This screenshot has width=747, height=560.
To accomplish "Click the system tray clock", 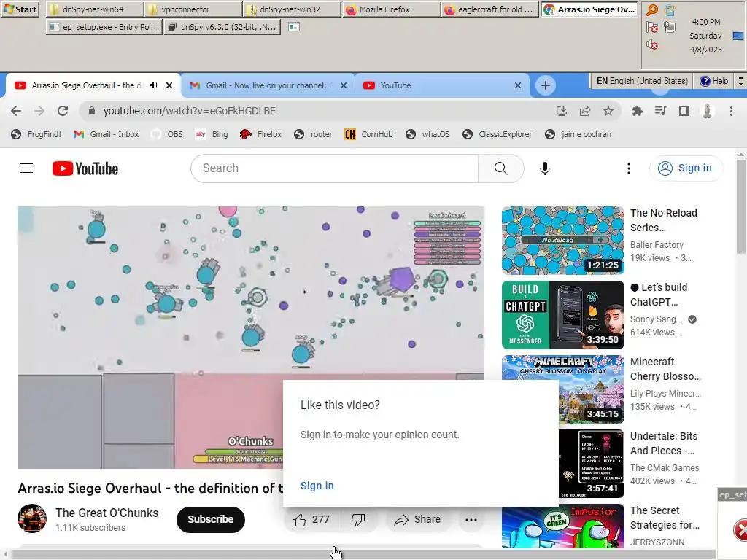I will [705, 36].
